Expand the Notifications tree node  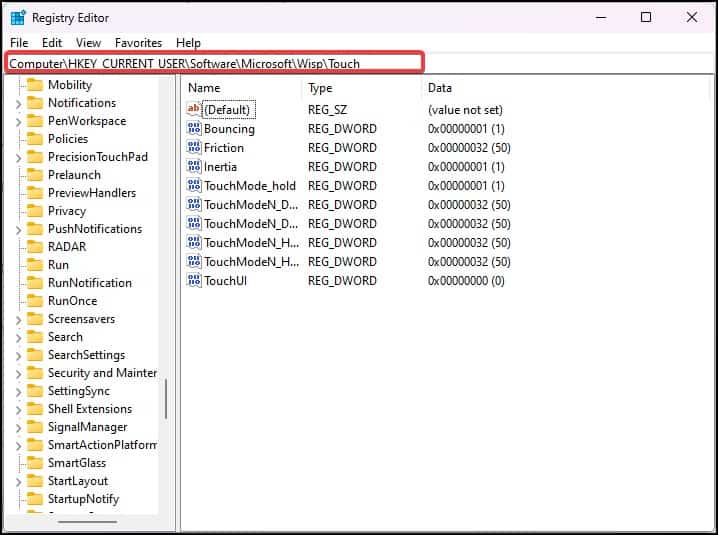tap(18, 104)
